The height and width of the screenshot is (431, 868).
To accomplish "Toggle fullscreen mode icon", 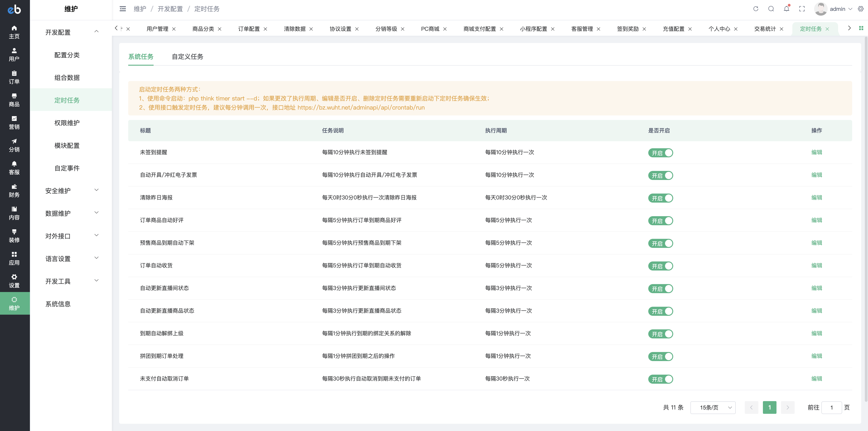I will coord(802,9).
